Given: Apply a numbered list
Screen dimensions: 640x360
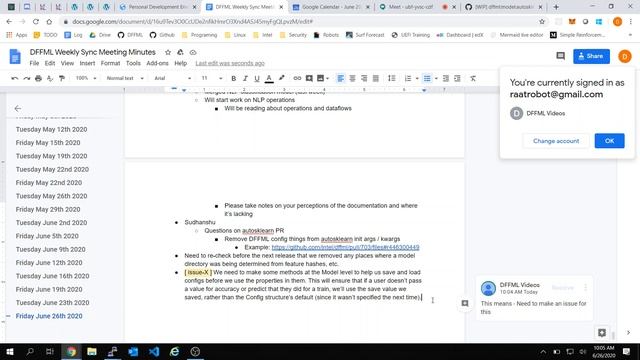Looking at the screenshot, I should pyautogui.click(x=408, y=78).
